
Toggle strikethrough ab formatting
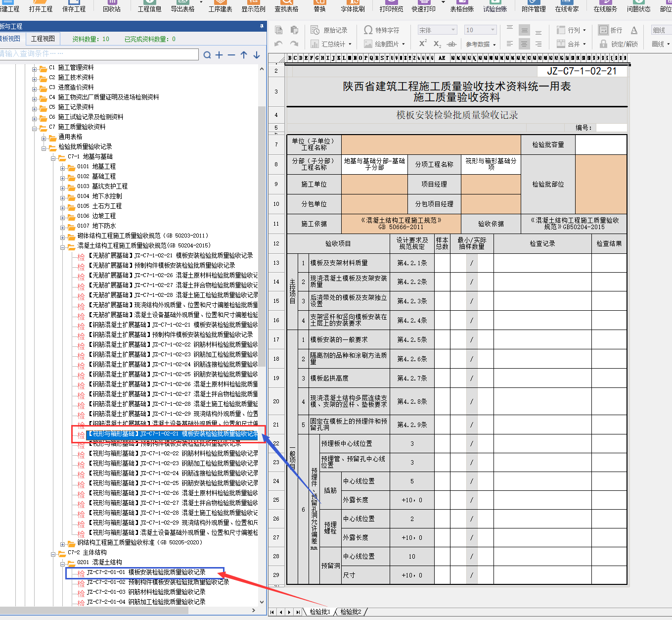tap(451, 44)
